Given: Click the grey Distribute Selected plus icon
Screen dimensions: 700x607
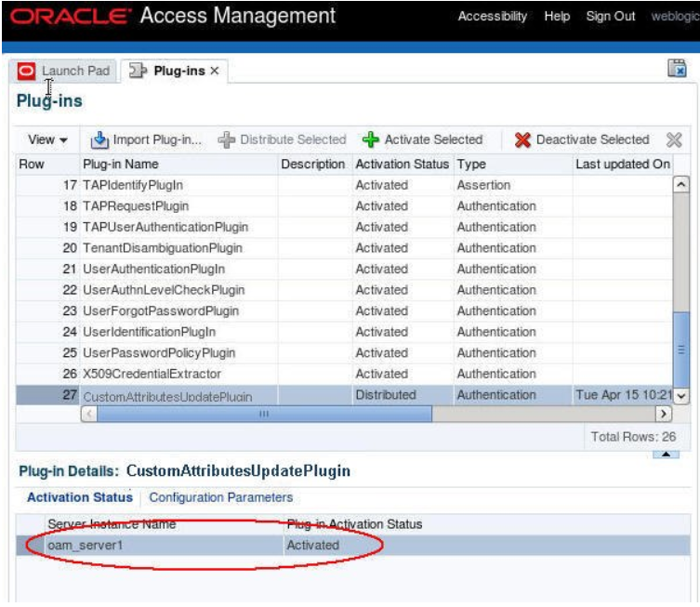Looking at the screenshot, I should click(226, 139).
